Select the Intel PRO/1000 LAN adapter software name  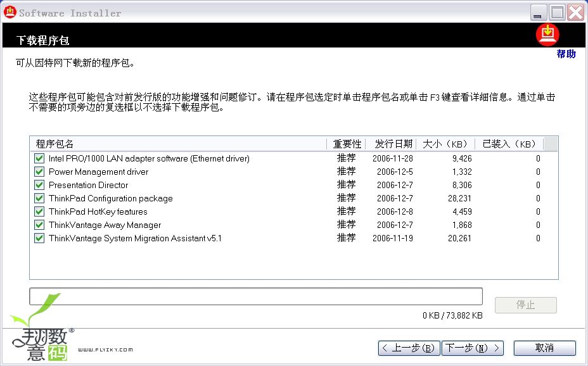tap(150, 158)
